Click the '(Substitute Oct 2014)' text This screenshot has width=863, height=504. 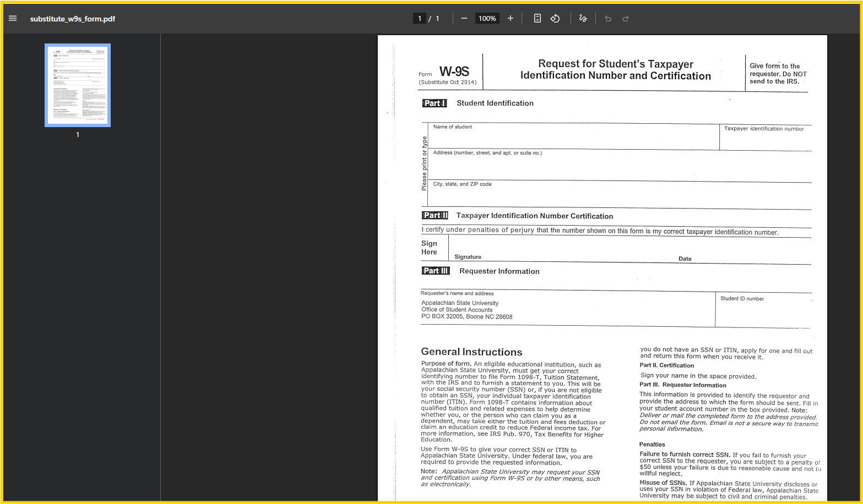(x=448, y=82)
